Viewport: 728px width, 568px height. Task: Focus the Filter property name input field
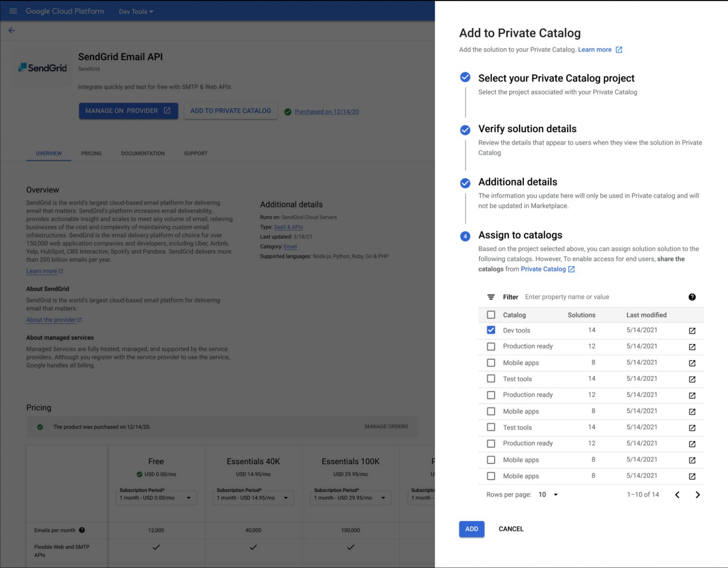click(602, 297)
